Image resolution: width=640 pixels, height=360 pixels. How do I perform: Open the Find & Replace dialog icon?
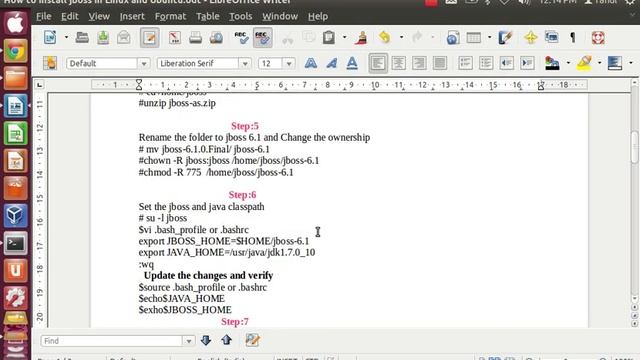[252, 340]
